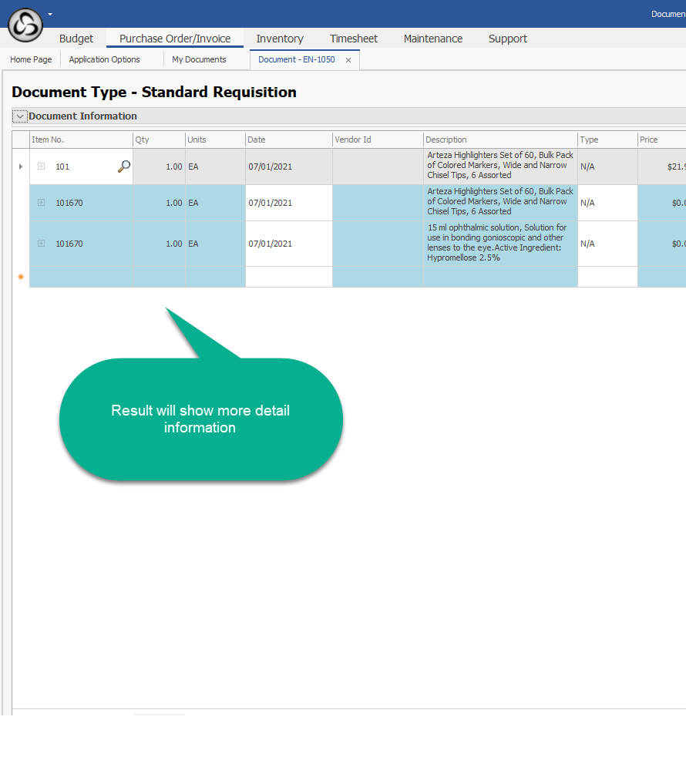Open the Timesheet ribbon tab
This screenshot has height=784, width=686.
(x=354, y=39)
